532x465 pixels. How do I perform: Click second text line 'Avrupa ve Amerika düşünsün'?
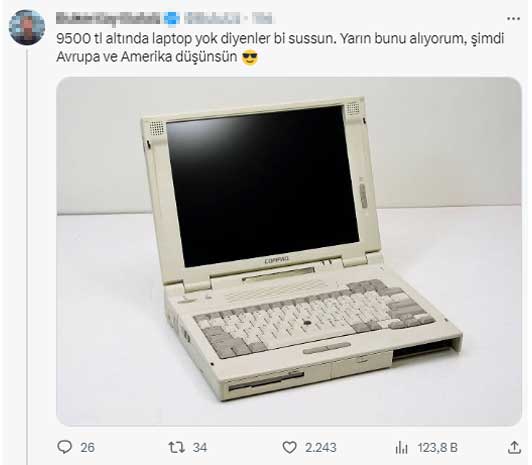coord(147,57)
